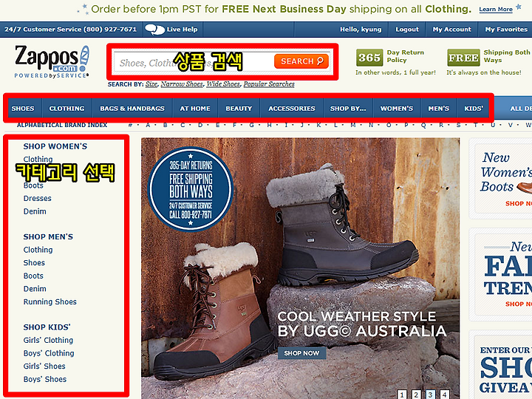532x399 pixels.
Task: Open the WOMEN'S menu
Action: point(397,109)
